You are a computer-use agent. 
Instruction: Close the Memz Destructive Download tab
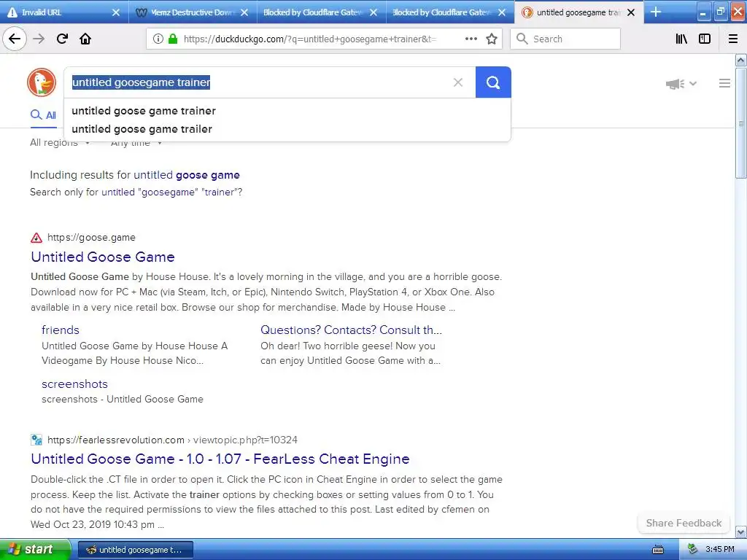tap(244, 12)
